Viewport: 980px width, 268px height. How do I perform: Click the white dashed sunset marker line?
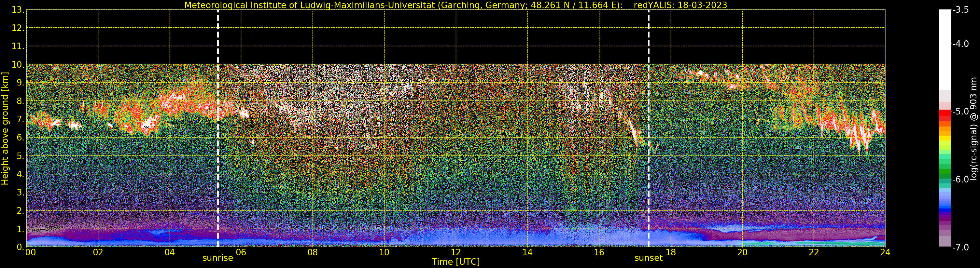click(x=649, y=128)
